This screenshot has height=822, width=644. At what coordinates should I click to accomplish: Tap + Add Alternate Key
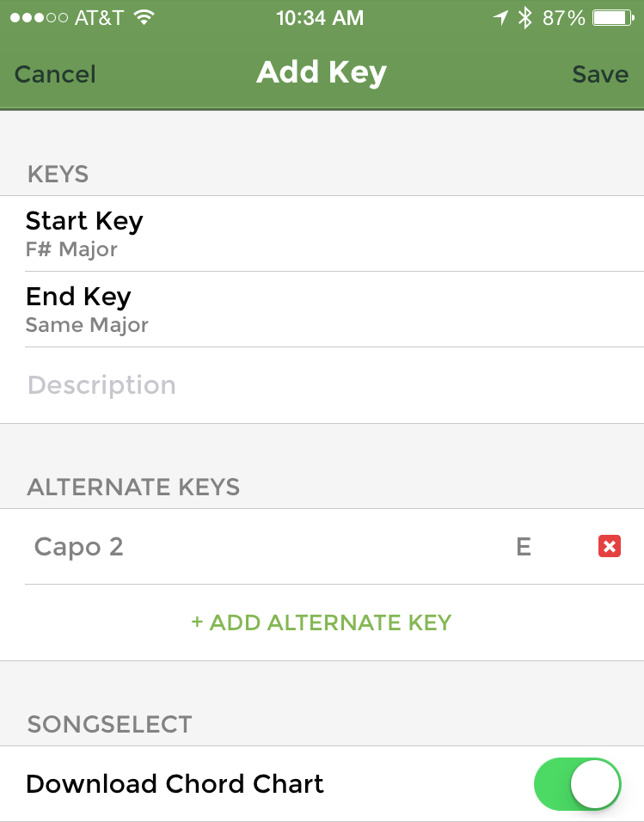[x=322, y=623]
